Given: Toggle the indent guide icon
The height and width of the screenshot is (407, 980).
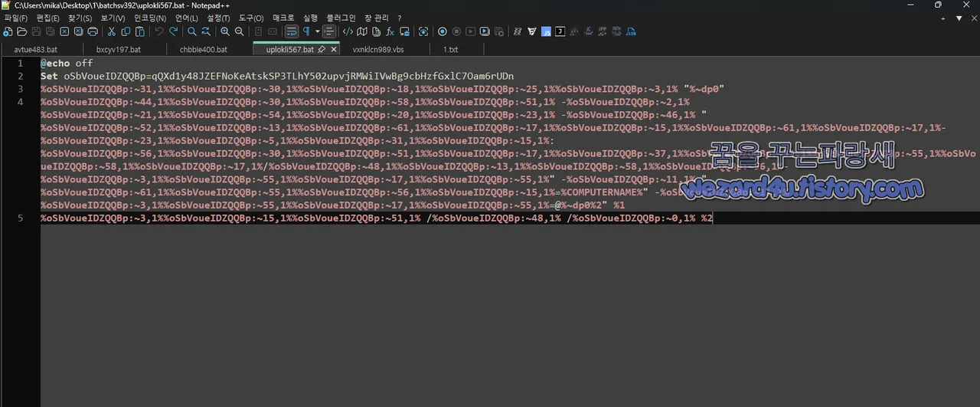Looking at the screenshot, I should (x=329, y=31).
